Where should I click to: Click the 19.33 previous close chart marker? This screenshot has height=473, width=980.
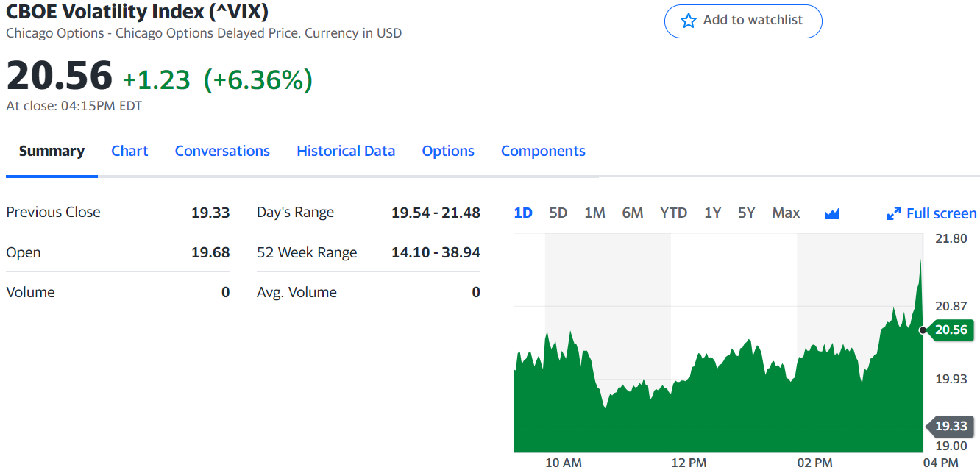[x=951, y=426]
